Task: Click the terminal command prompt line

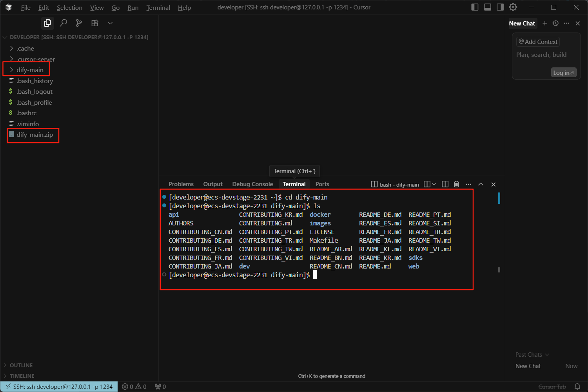Action: 243,275
